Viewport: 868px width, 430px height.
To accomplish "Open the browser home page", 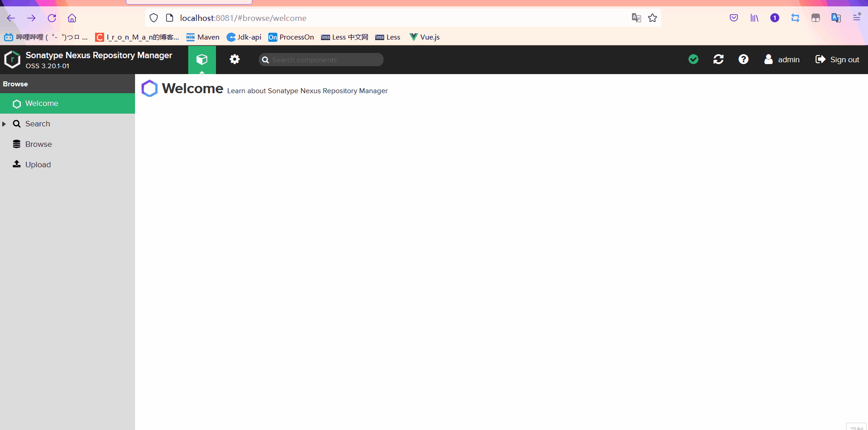I will pos(72,18).
